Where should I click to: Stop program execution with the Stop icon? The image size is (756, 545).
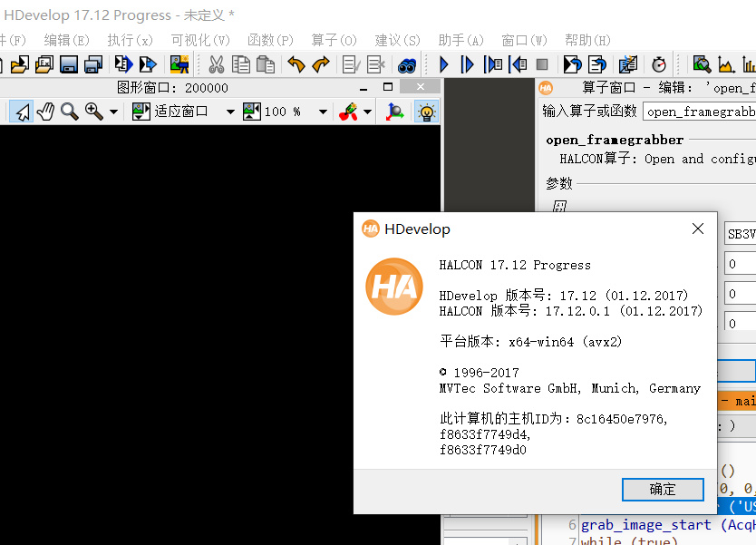click(x=544, y=64)
